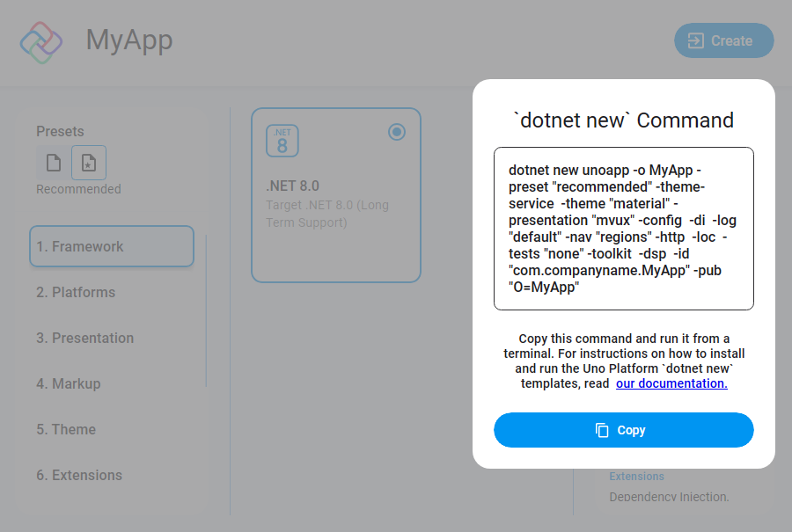Select the .NET 8.0 framework card
This screenshot has height=532, width=792.
click(336, 193)
